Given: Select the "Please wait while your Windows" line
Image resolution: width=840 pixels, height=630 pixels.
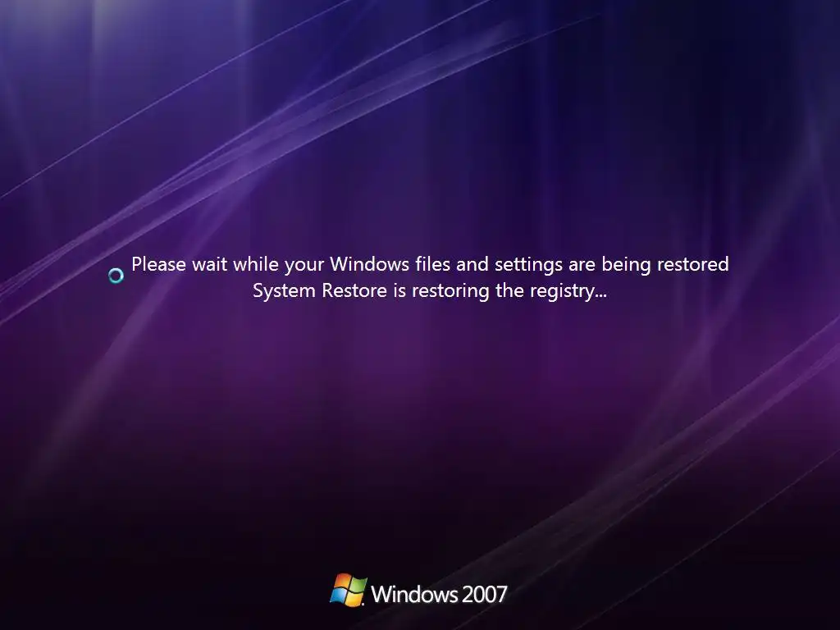Looking at the screenshot, I should pyautogui.click(x=430, y=265).
